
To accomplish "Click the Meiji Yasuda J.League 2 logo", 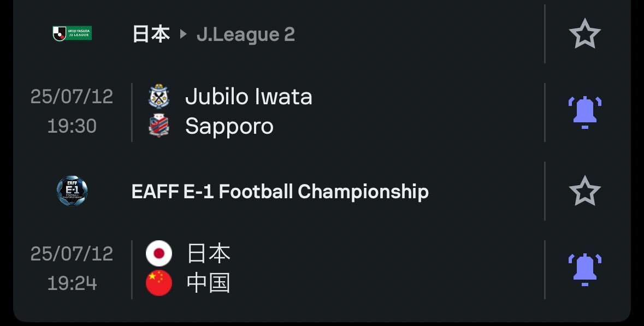I will tap(73, 33).
